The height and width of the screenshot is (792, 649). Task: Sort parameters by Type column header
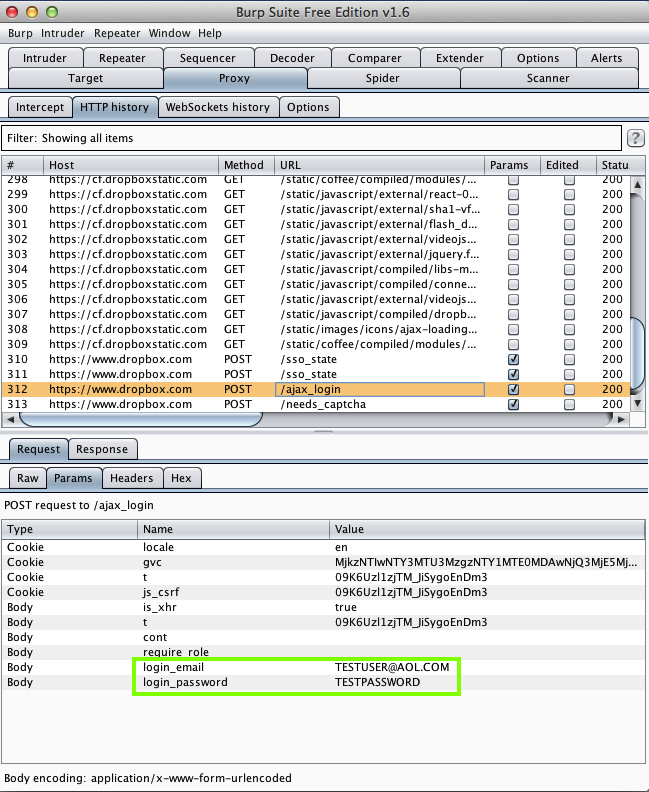pos(70,529)
